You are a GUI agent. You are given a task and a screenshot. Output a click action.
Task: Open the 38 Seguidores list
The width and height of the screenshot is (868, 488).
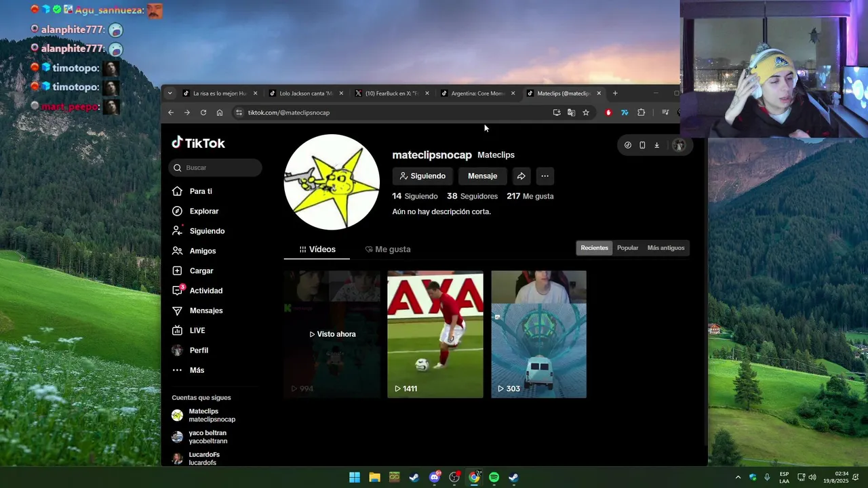[472, 196]
